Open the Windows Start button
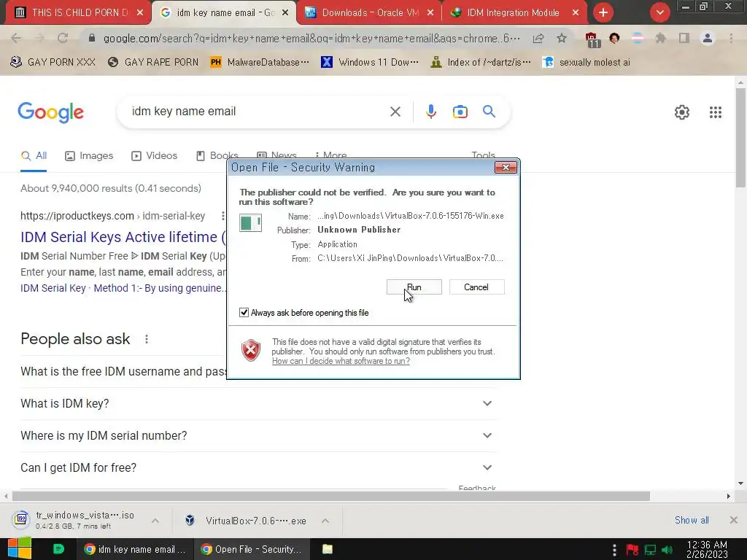The height and width of the screenshot is (560, 747). [x=20, y=548]
